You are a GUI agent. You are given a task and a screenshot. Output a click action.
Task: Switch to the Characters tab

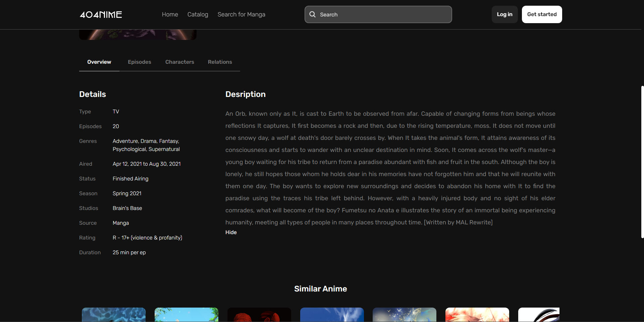pos(180,62)
